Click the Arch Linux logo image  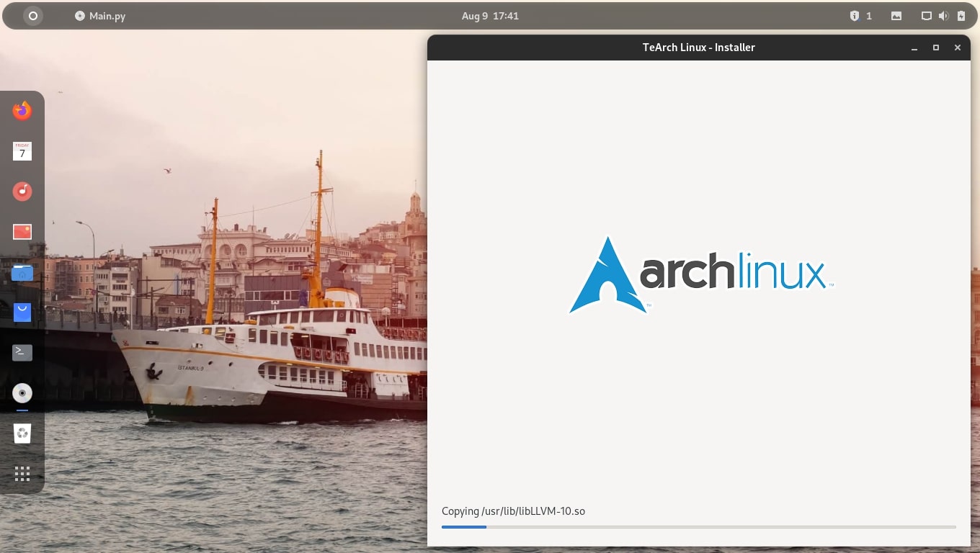coord(701,275)
